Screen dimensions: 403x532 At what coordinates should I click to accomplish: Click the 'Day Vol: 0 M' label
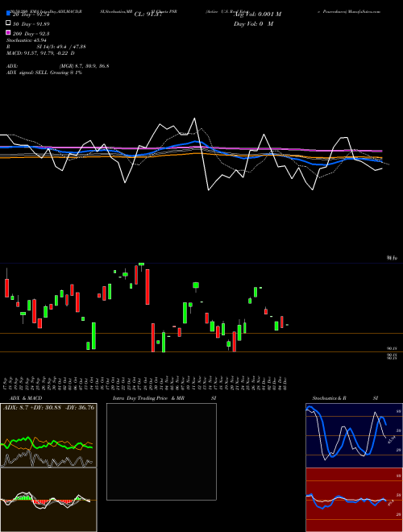pos(253,23)
